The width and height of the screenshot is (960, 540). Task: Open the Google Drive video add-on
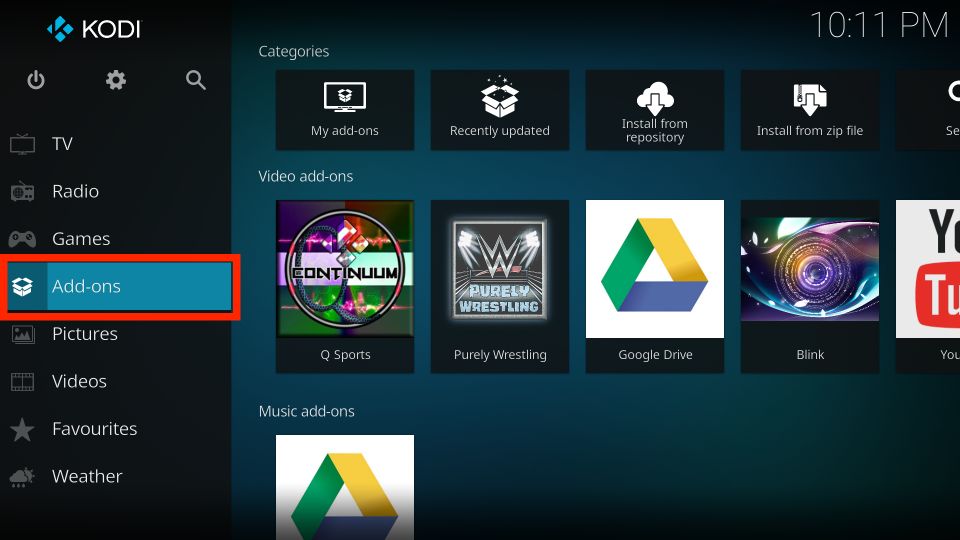click(x=654, y=287)
